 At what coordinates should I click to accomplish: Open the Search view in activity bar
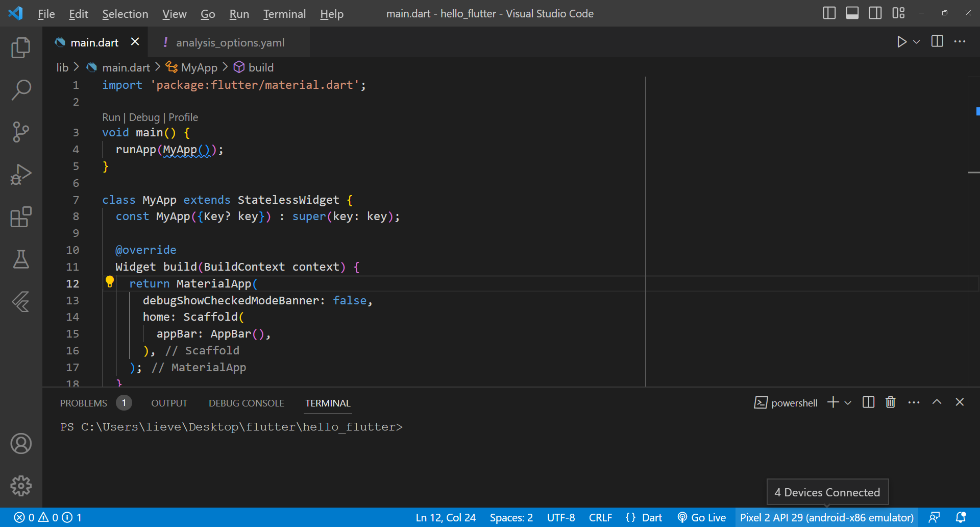(x=21, y=90)
